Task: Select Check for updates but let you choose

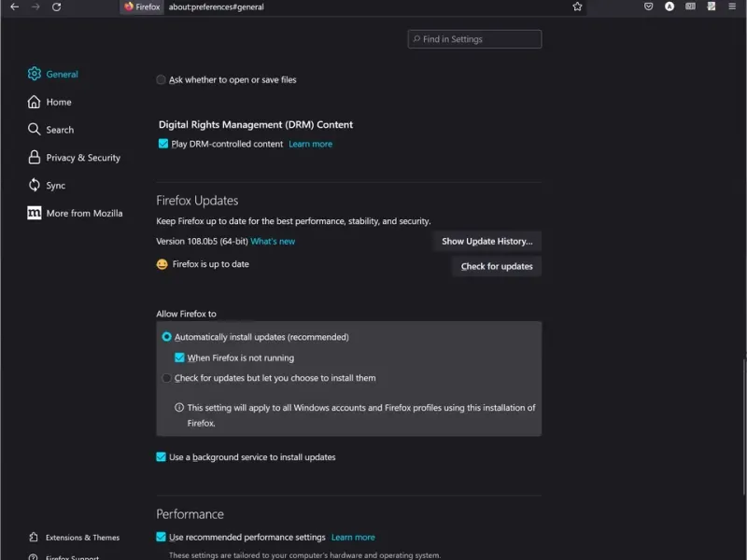Action: 167,378
